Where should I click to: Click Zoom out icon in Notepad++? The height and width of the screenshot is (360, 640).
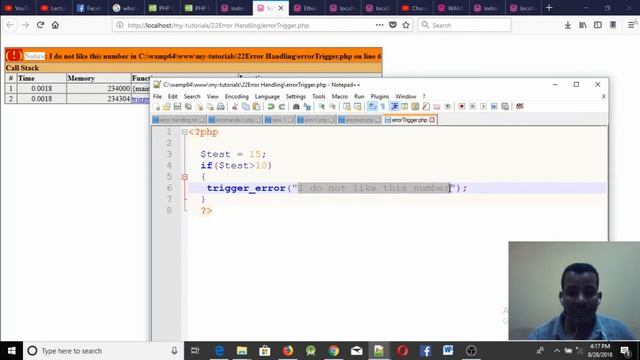pos(333,107)
